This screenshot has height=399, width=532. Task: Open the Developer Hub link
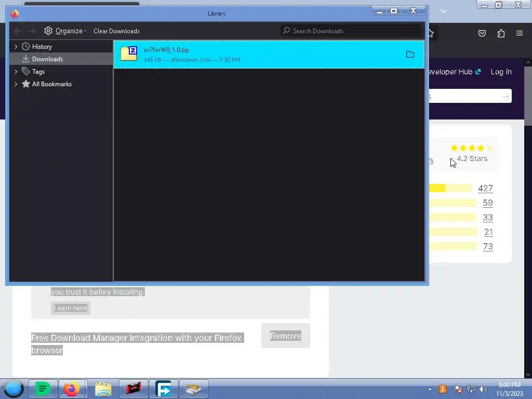pyautogui.click(x=455, y=72)
